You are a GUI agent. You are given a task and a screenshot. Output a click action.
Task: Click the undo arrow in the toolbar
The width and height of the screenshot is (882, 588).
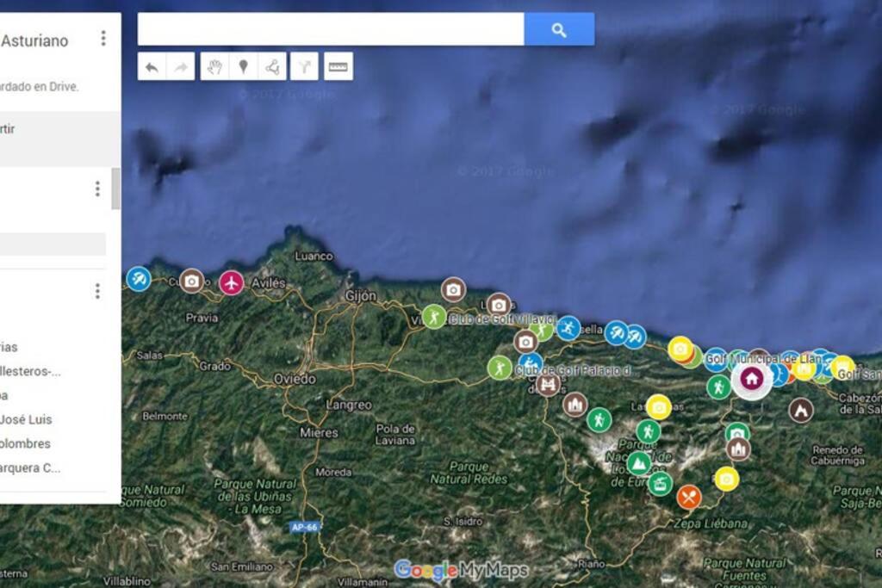coord(152,67)
